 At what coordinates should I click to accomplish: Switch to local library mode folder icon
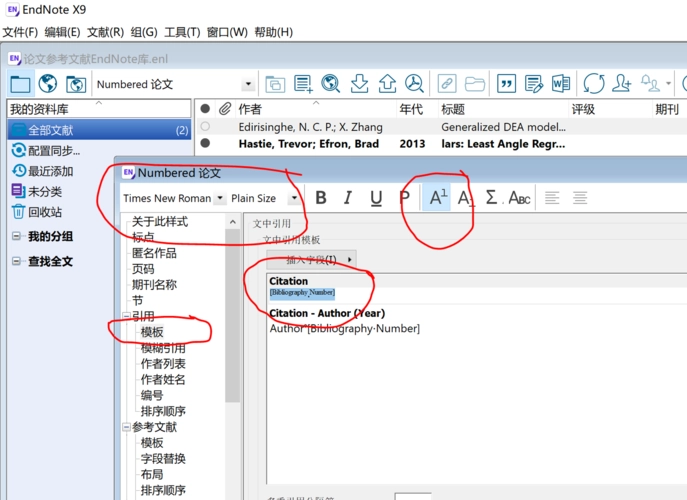(20, 83)
